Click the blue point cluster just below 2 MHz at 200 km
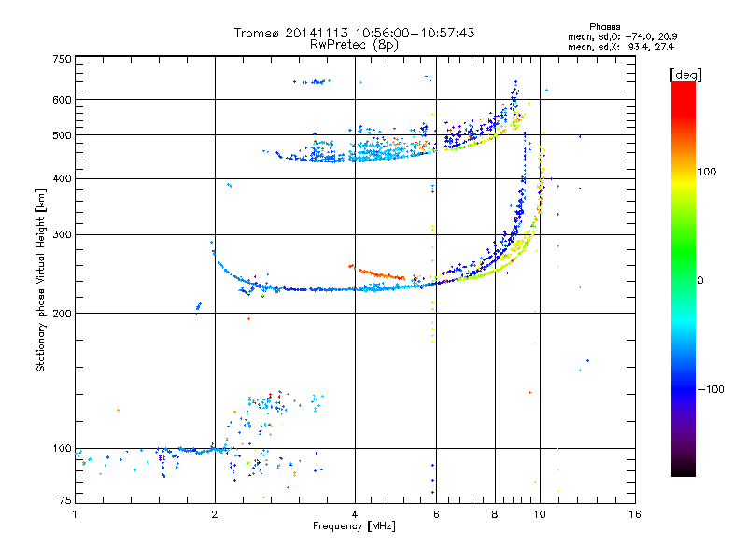Image resolution: width=747 pixels, height=560 pixels. pyautogui.click(x=198, y=308)
